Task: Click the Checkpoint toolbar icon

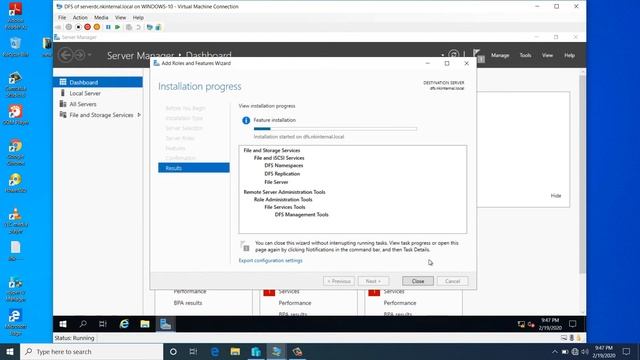Action: 129,27
